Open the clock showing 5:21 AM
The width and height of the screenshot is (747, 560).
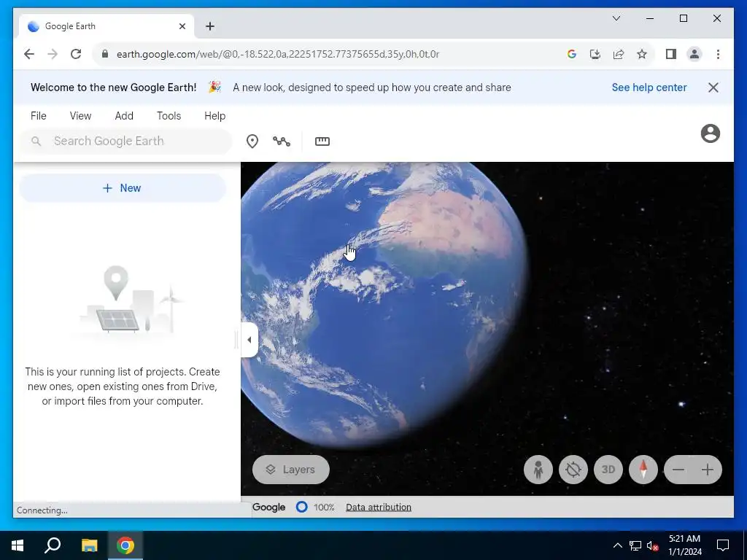[685, 545]
